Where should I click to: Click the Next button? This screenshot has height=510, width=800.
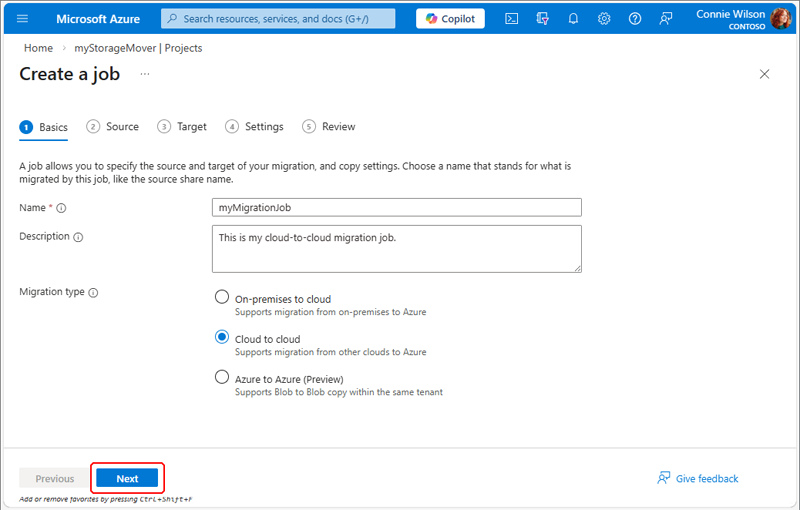pos(127,478)
